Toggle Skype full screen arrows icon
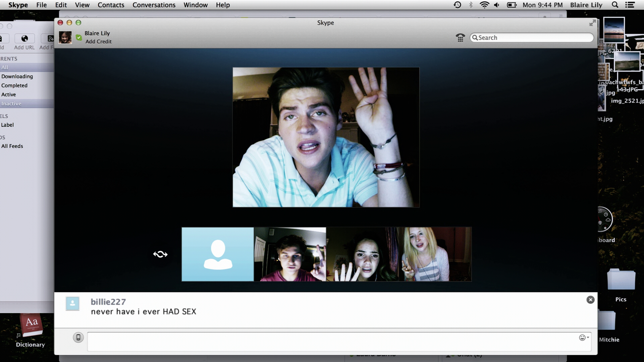The image size is (644, 362). [592, 23]
